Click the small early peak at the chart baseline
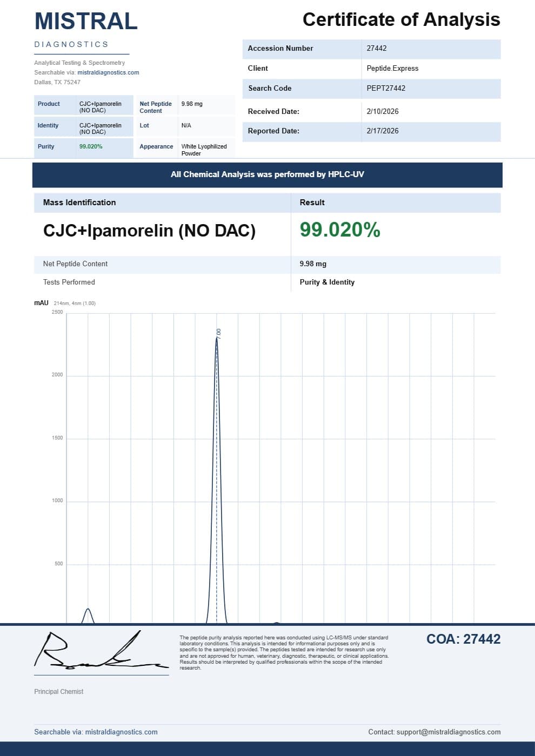The height and width of the screenshot is (756, 535). (88, 616)
